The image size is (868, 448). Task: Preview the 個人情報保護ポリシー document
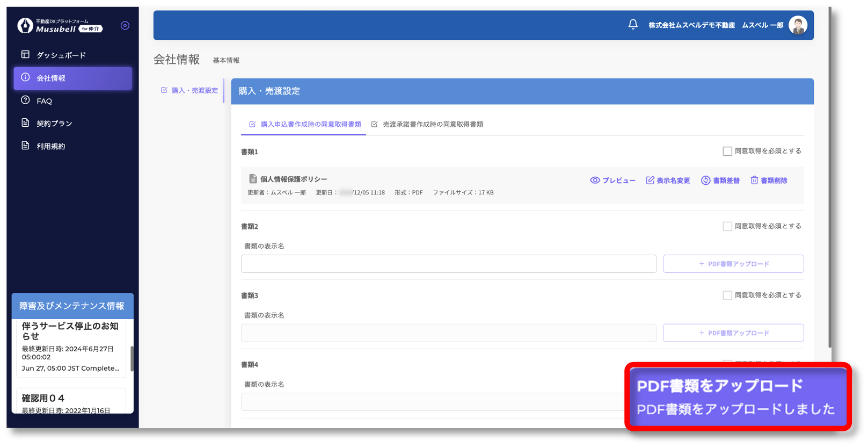coord(612,180)
